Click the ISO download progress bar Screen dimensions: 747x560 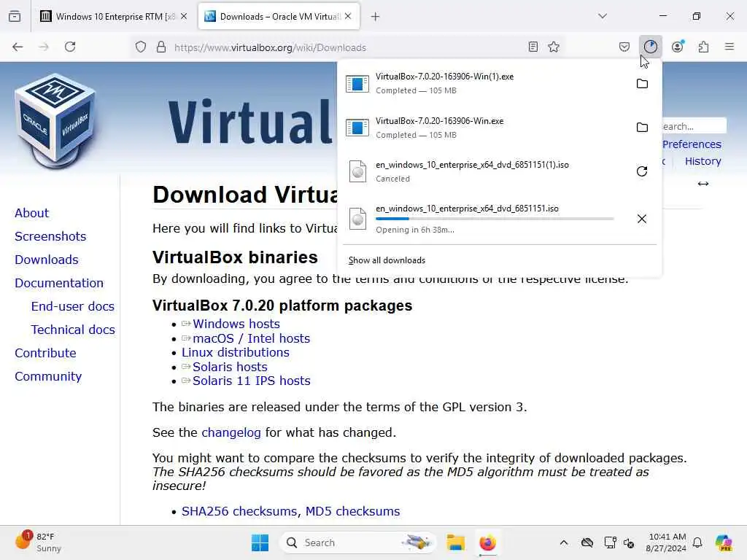coord(495,219)
